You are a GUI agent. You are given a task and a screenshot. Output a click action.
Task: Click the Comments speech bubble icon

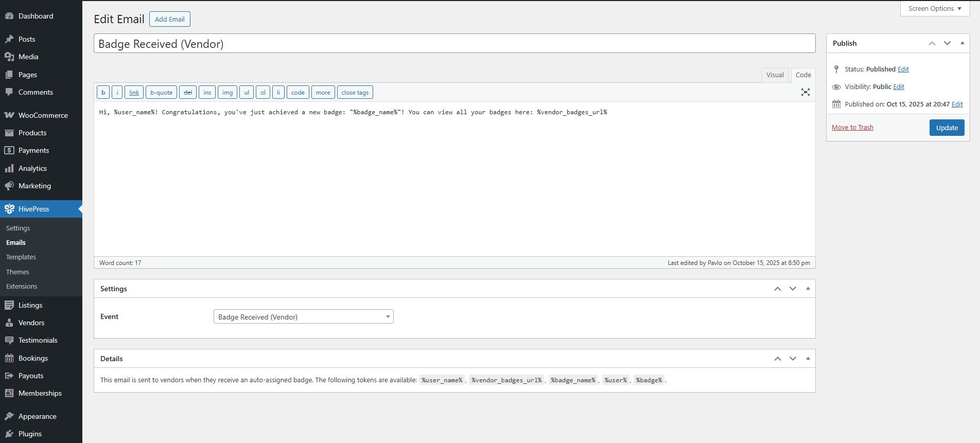(9, 92)
